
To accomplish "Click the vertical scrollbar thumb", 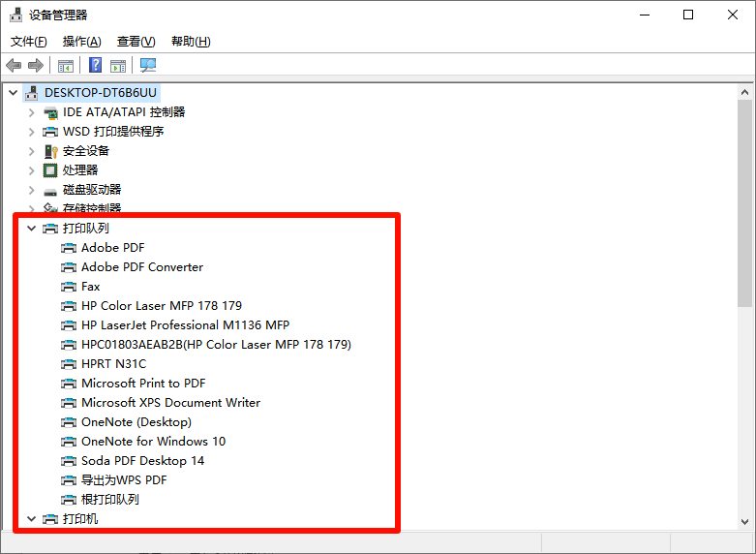I will [744, 203].
